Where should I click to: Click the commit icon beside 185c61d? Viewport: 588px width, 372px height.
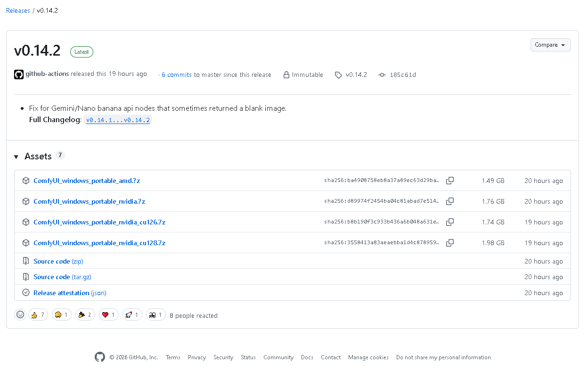pos(382,75)
